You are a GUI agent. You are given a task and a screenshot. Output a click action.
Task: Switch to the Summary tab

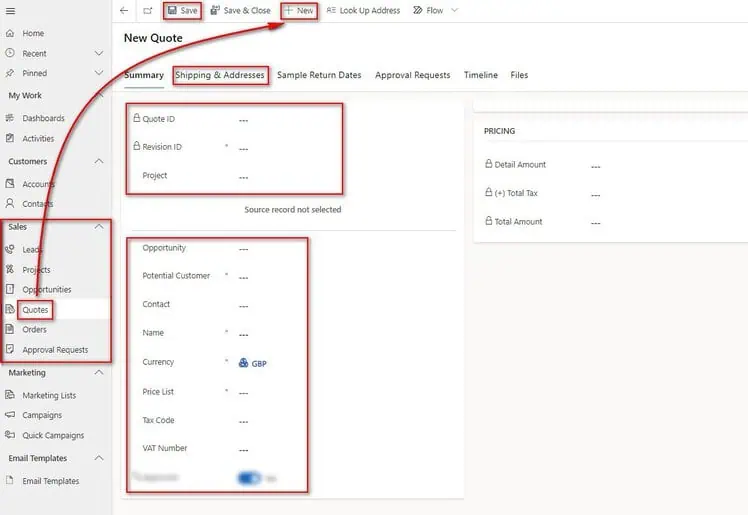(x=144, y=75)
